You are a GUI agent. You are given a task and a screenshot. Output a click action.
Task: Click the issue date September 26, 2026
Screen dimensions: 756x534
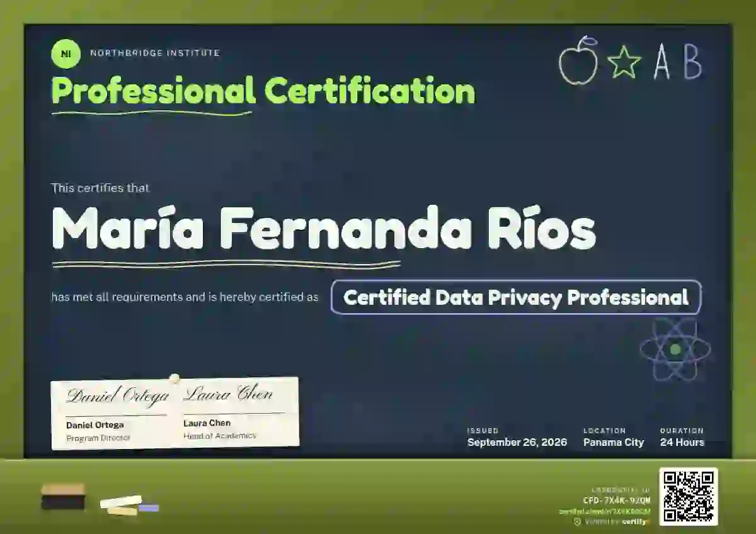(517, 442)
